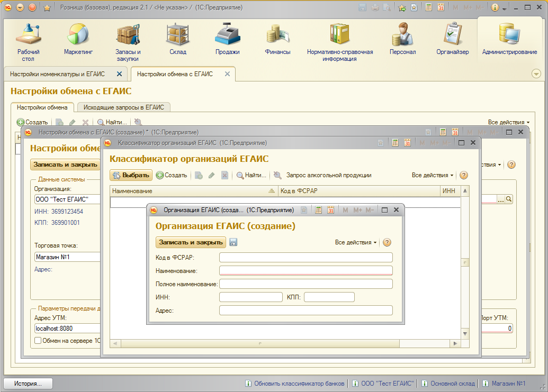Click the save diskette icon in organization form
This screenshot has height=392, width=548.
[x=233, y=242]
